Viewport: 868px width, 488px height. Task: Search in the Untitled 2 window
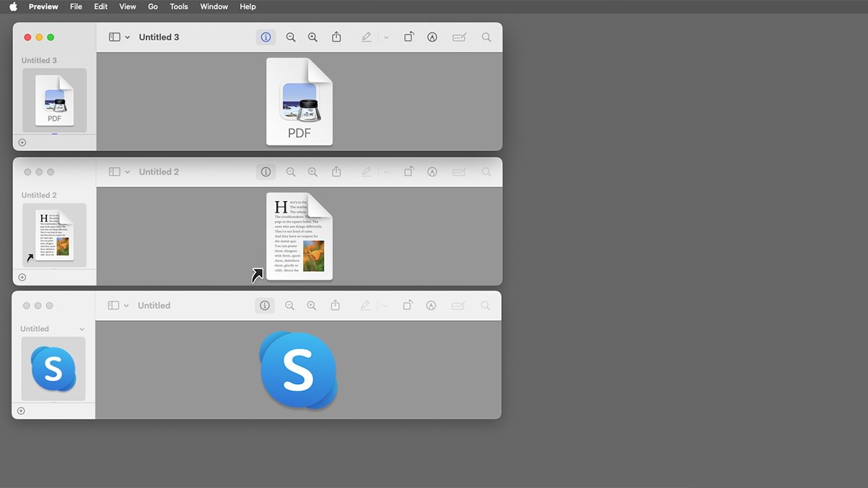click(487, 171)
